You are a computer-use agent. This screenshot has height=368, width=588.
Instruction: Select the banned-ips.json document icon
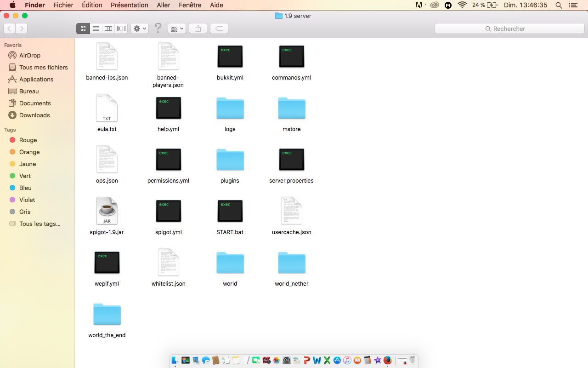tap(107, 57)
